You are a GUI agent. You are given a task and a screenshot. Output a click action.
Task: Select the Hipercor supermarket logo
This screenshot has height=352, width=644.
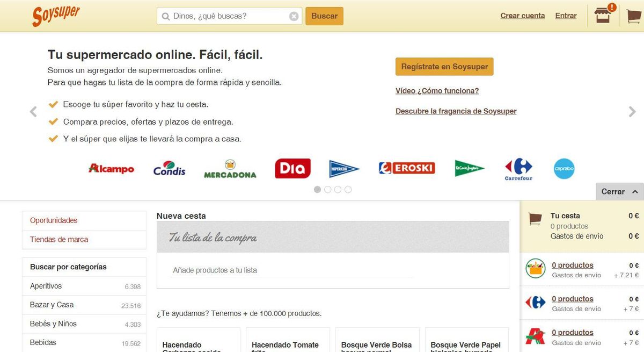point(344,169)
